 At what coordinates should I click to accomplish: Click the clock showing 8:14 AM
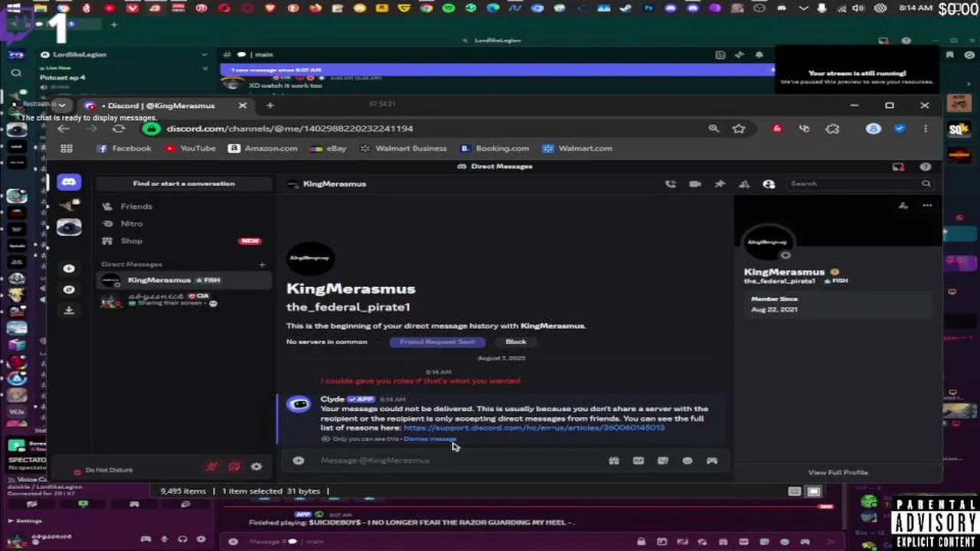click(916, 8)
